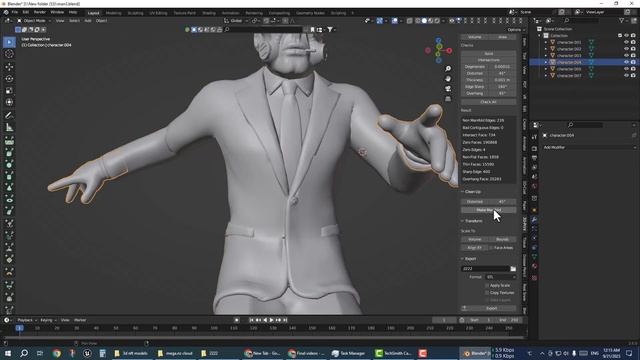
Task: Toggle the Face Areas checkbox
Action: pyautogui.click(x=491, y=248)
